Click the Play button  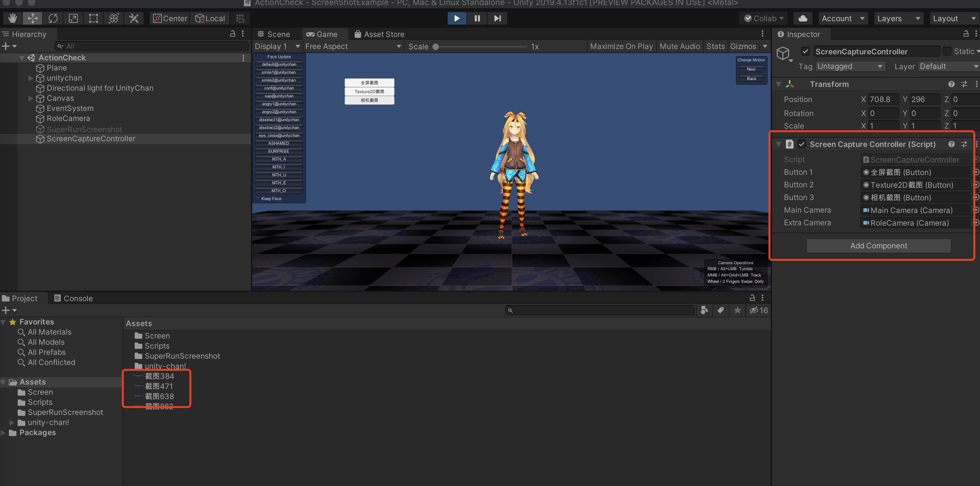click(x=456, y=18)
